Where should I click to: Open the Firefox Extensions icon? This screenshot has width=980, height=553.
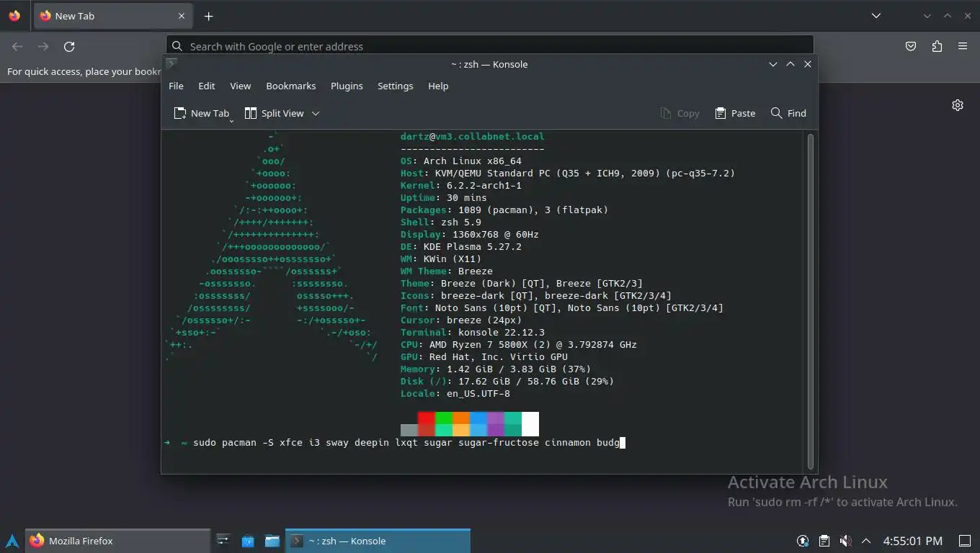(x=937, y=46)
